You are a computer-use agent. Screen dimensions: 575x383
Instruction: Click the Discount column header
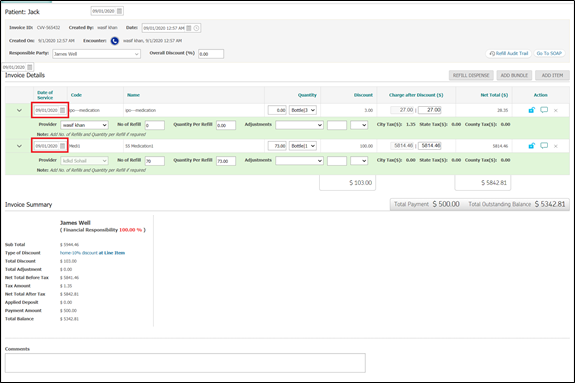click(x=363, y=95)
